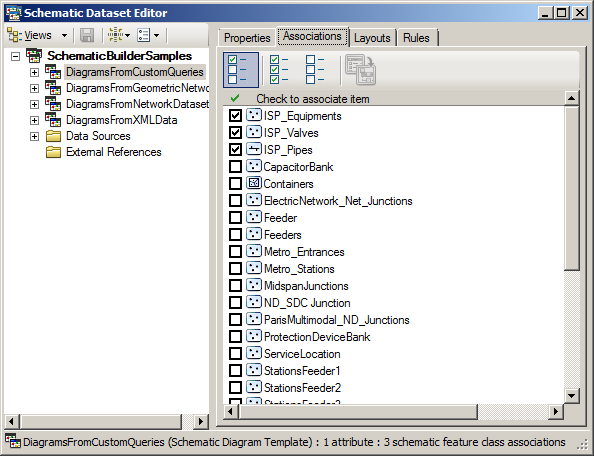Click the associations list vertical scrollbar thumb
The width and height of the screenshot is (594, 456).
coord(571,188)
